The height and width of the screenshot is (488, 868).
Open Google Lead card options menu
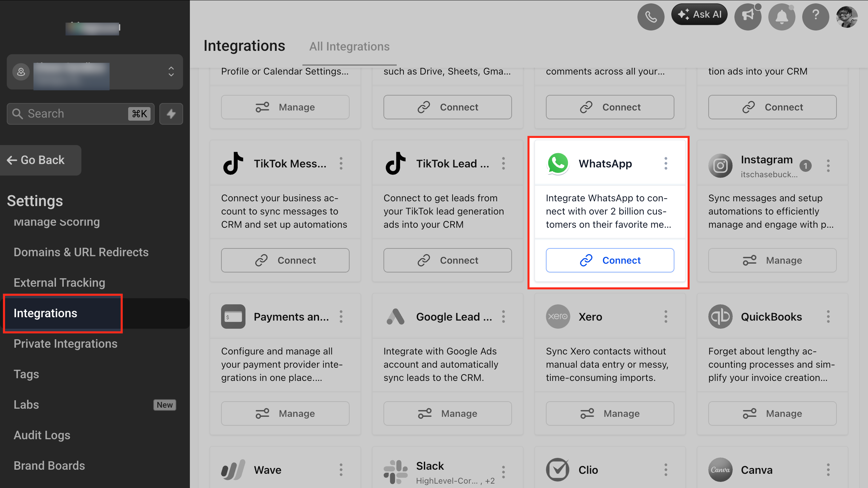[x=504, y=317]
